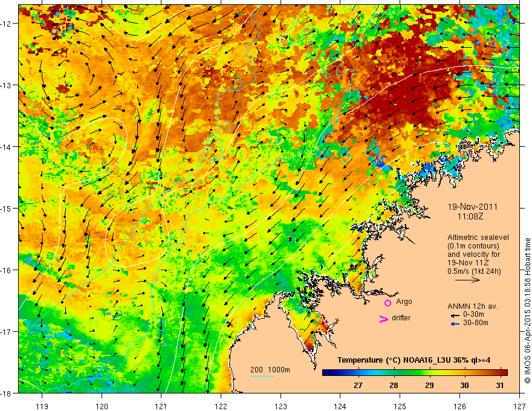Click the 'and velocity for' legend line

[473, 254]
